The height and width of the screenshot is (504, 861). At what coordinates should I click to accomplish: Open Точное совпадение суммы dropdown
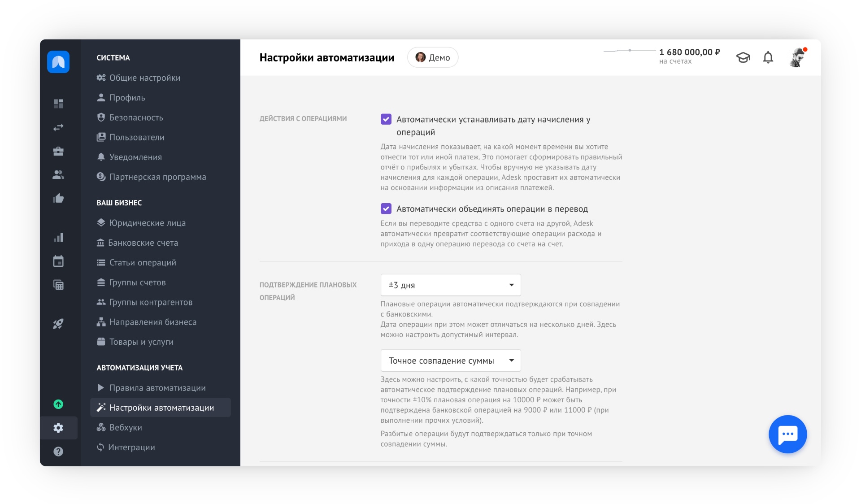click(450, 361)
